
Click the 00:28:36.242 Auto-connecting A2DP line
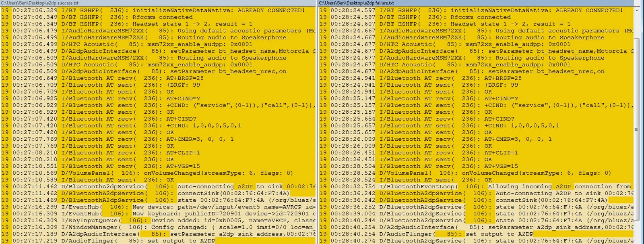pyautogui.click(x=476, y=193)
